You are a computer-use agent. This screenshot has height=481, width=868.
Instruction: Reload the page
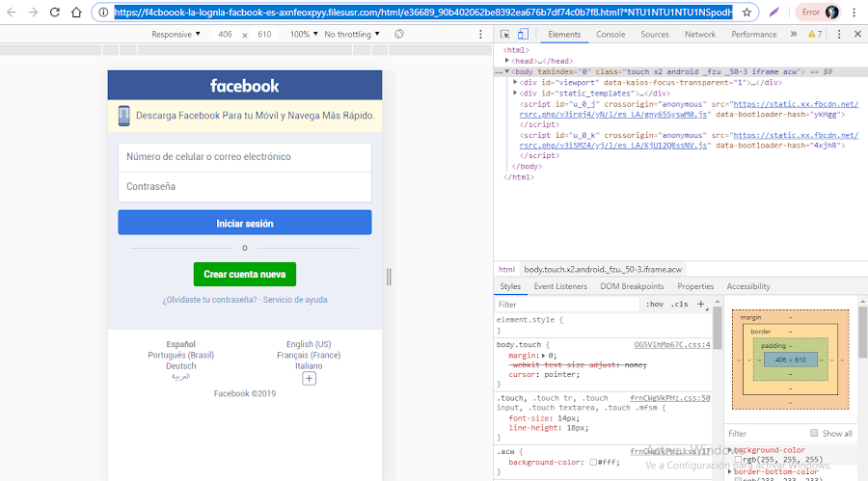click(54, 12)
